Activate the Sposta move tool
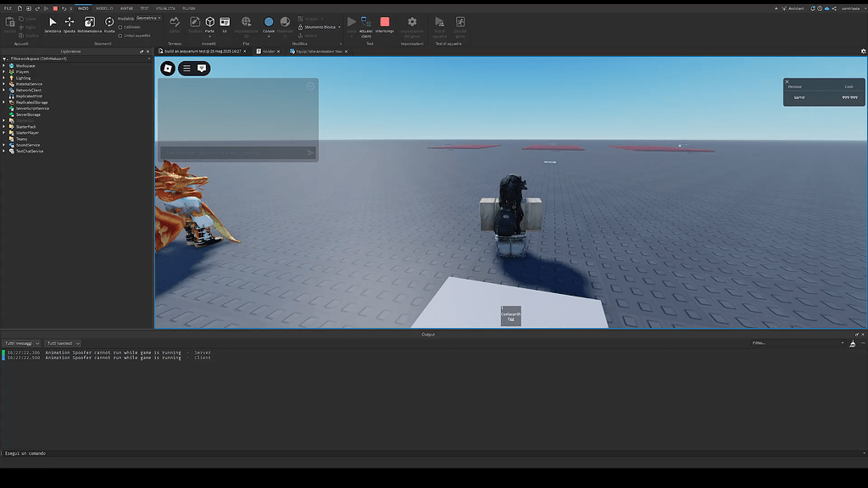This screenshot has width=868, height=488. [x=69, y=22]
